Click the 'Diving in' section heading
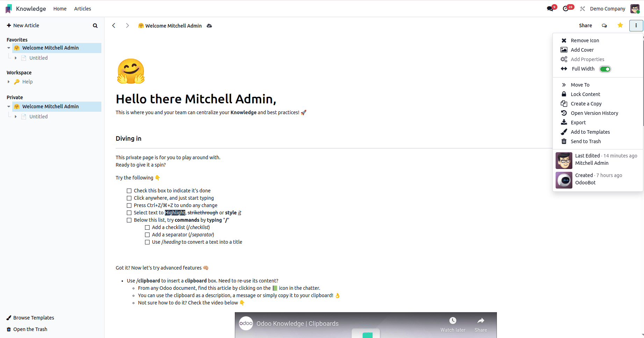 129,139
